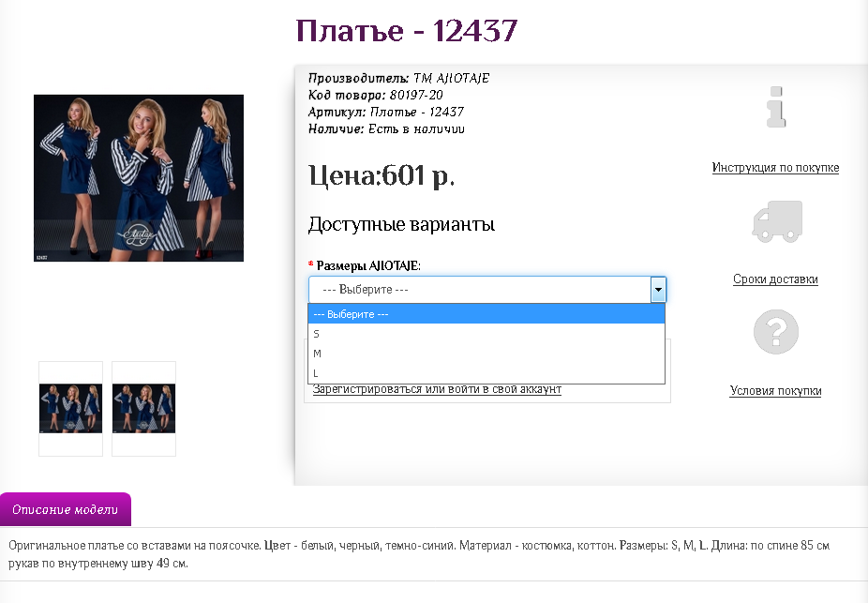Click the Платье - 12437 page title
The width and height of the screenshot is (868, 603).
(x=406, y=30)
